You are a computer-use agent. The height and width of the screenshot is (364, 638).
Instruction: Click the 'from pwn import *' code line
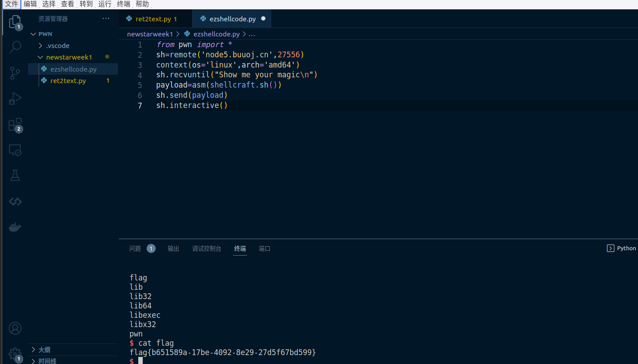[x=194, y=45]
